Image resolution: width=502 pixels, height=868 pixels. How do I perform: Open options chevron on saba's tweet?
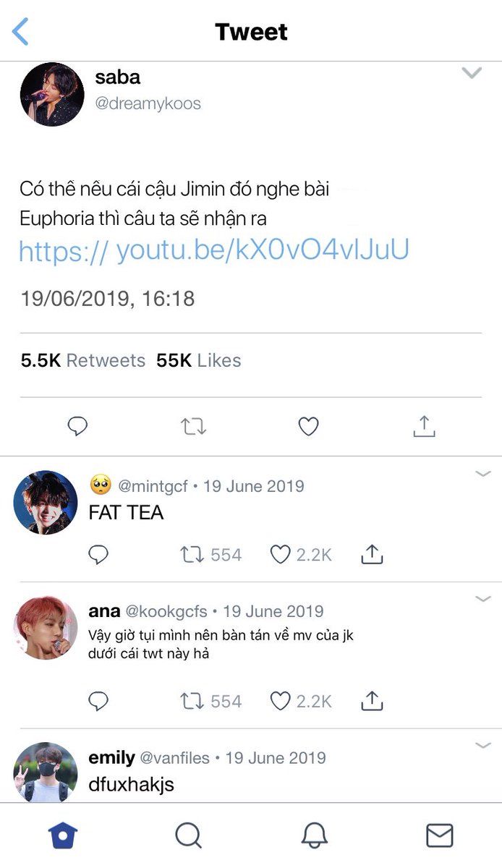point(472,73)
